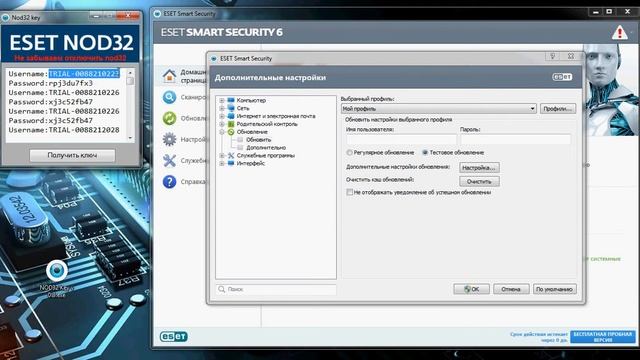Click the Родительский контроль tree icon

[x=231, y=124]
